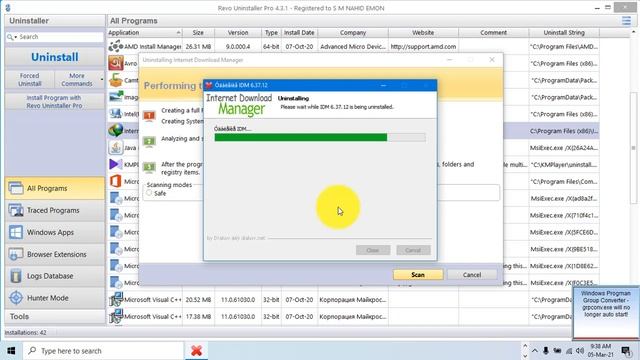The height and width of the screenshot is (360, 640).
Task: Select the Microsoft Office program icon
Action: (x=116, y=181)
